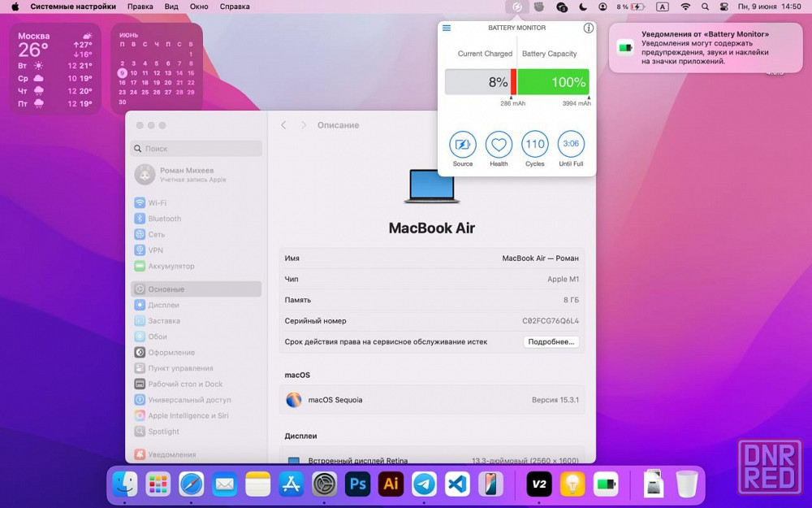This screenshot has width=812, height=508.
Task: Select Уведомления in settings sidebar
Action: (197, 454)
